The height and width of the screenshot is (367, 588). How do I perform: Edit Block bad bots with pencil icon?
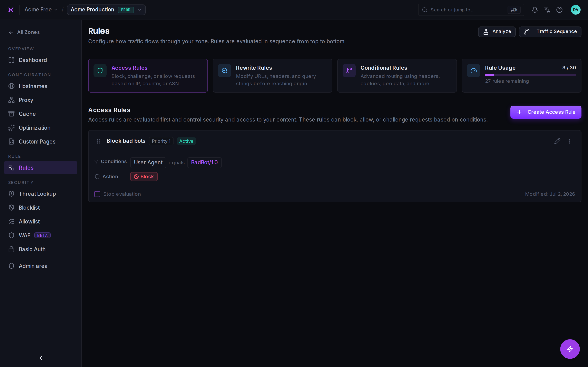click(557, 141)
